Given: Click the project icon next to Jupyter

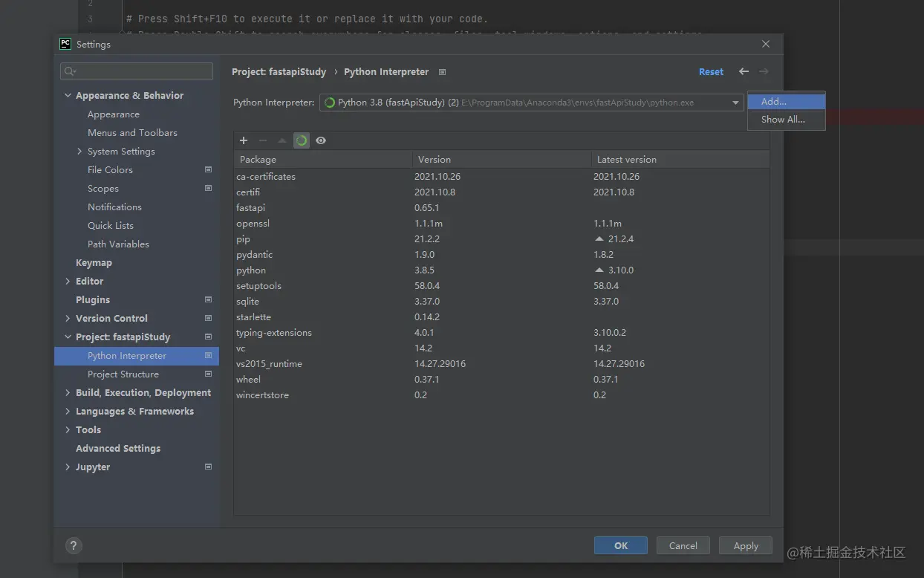Looking at the screenshot, I should tap(208, 467).
